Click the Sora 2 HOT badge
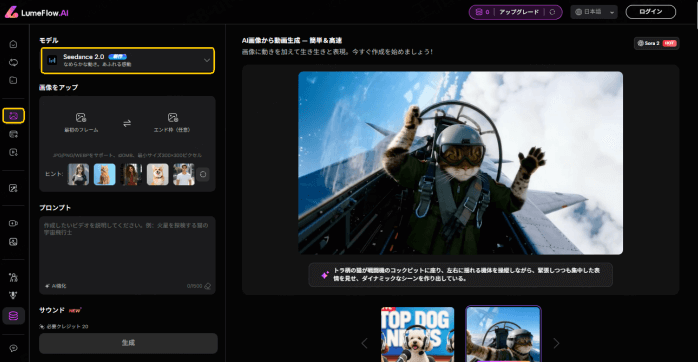 (x=657, y=43)
